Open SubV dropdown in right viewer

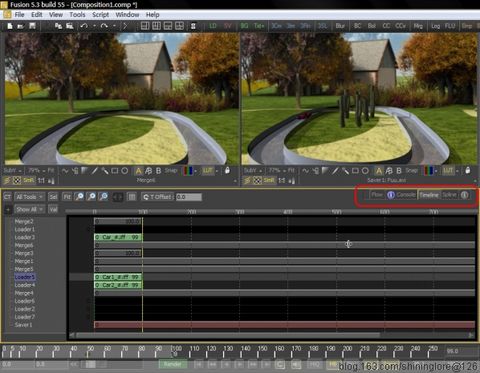pyautogui.click(x=253, y=171)
